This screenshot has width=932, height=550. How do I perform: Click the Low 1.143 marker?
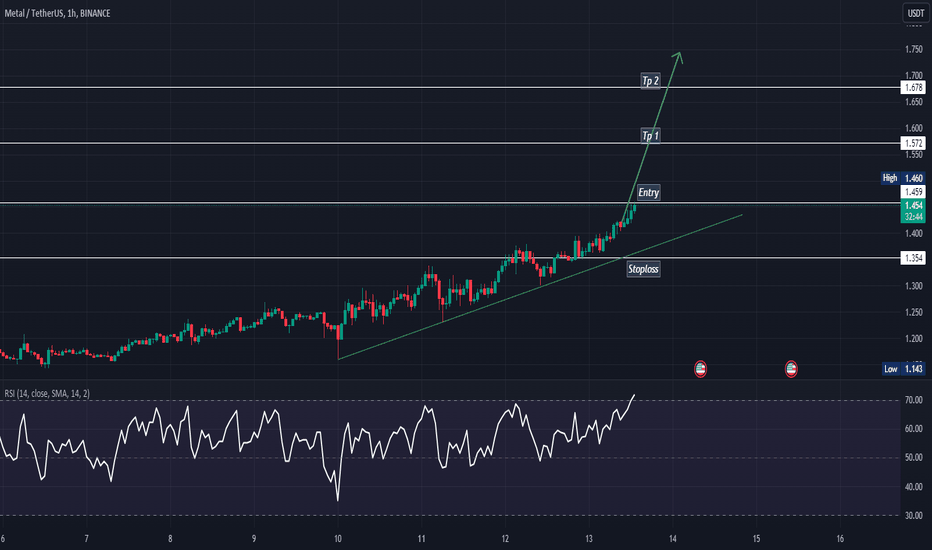903,369
